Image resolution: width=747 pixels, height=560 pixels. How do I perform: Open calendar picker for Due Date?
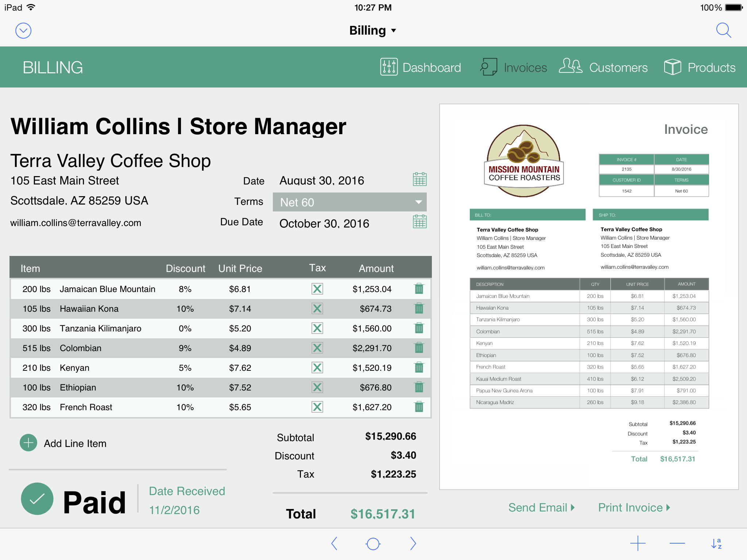[419, 222]
